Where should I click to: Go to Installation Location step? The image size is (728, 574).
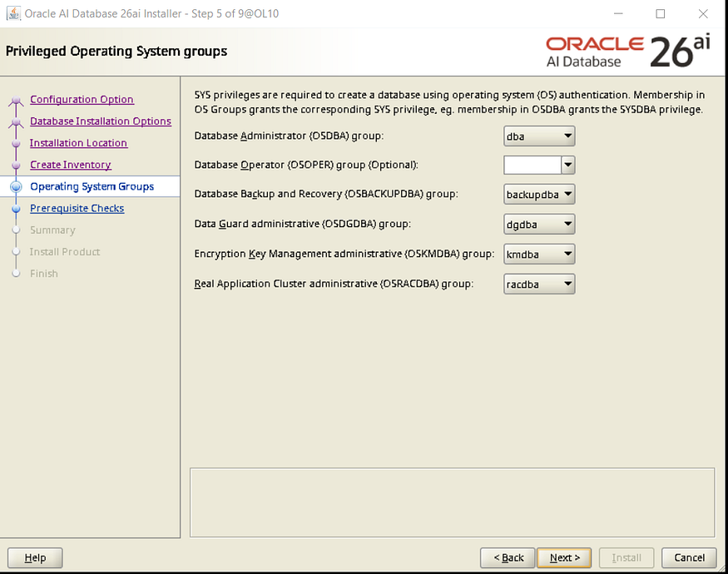click(78, 143)
